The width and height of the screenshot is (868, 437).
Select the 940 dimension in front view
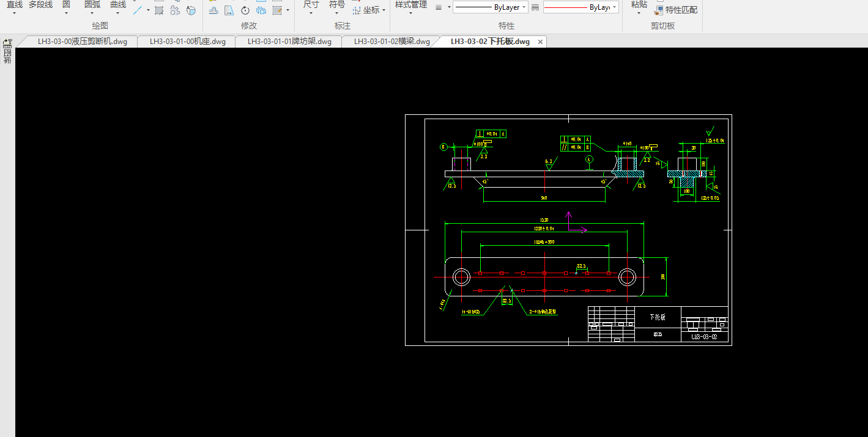(x=544, y=198)
